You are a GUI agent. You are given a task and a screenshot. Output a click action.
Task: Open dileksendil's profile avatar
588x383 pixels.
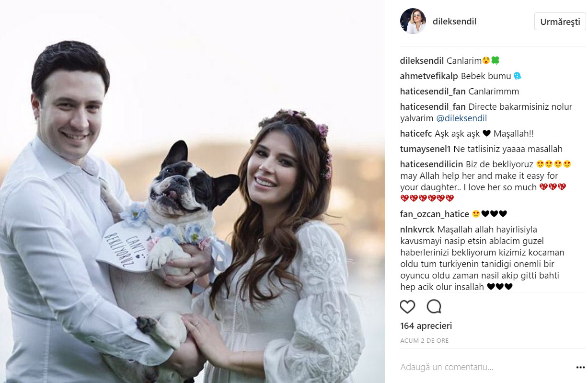(x=413, y=21)
